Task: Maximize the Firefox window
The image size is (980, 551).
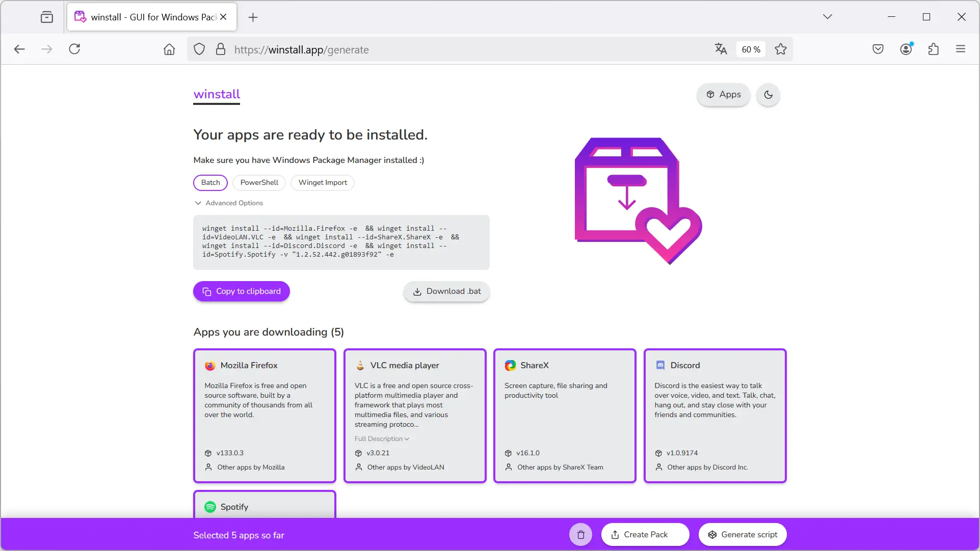Action: 926,17
